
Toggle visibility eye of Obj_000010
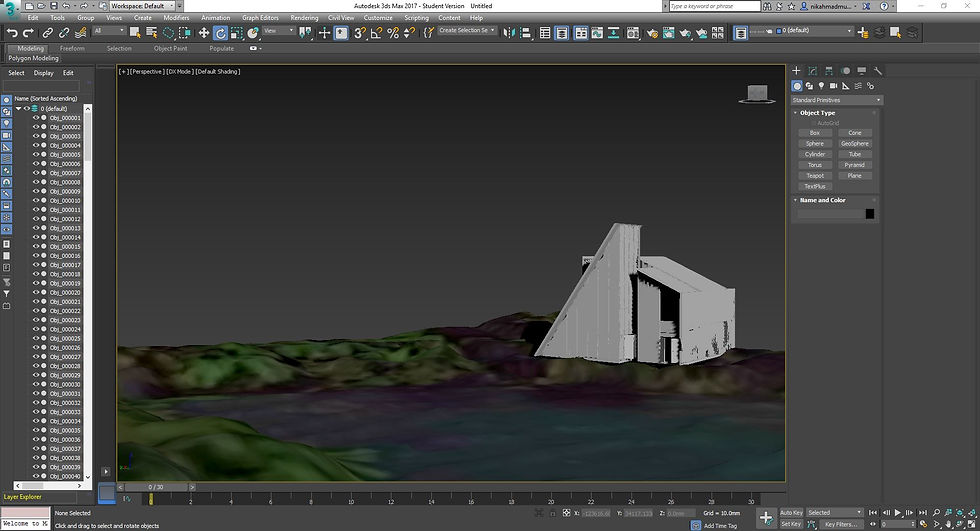coord(36,201)
